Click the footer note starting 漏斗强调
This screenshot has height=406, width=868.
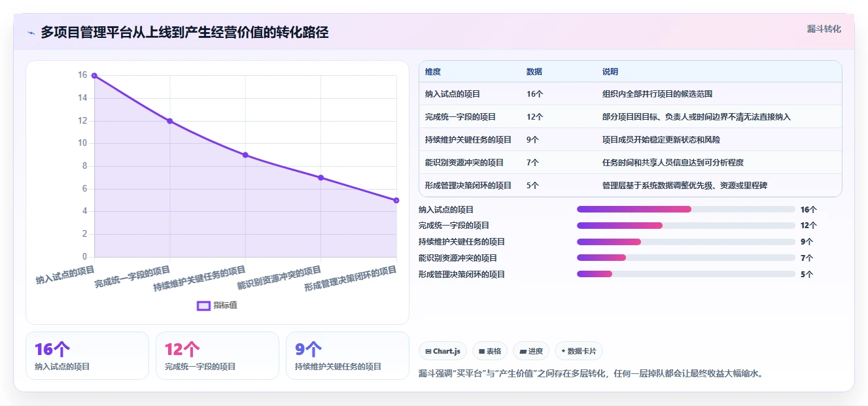591,374
